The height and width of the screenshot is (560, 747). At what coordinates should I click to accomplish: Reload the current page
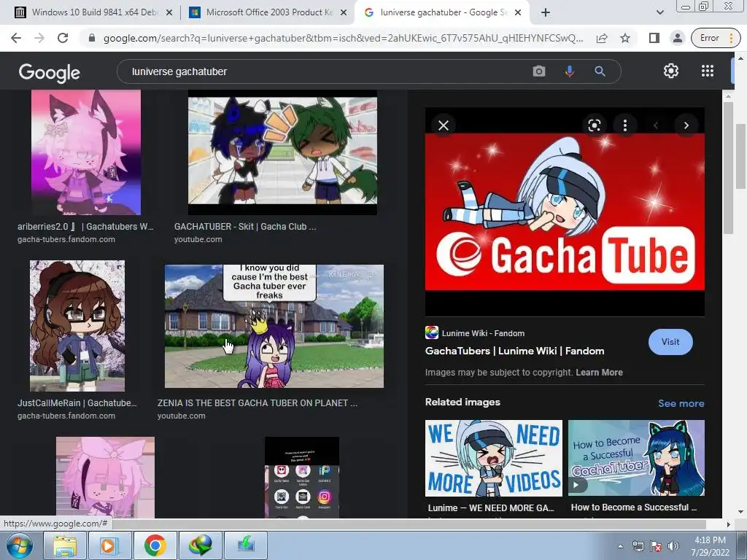pos(63,38)
